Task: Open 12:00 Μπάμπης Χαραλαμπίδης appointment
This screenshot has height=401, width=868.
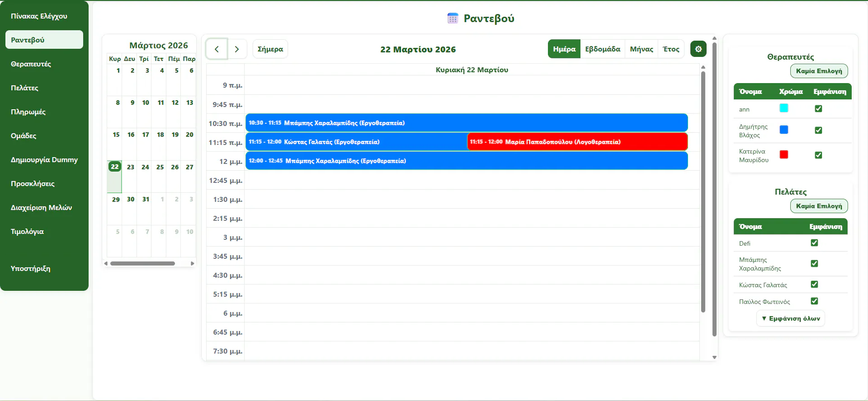Action: (x=467, y=161)
